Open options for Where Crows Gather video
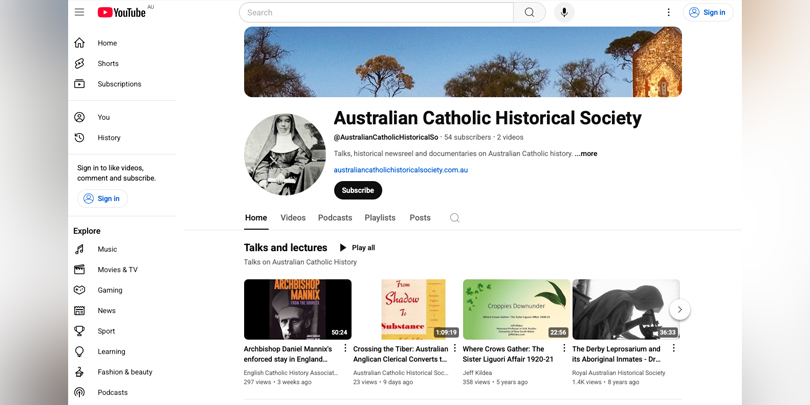 (564, 348)
